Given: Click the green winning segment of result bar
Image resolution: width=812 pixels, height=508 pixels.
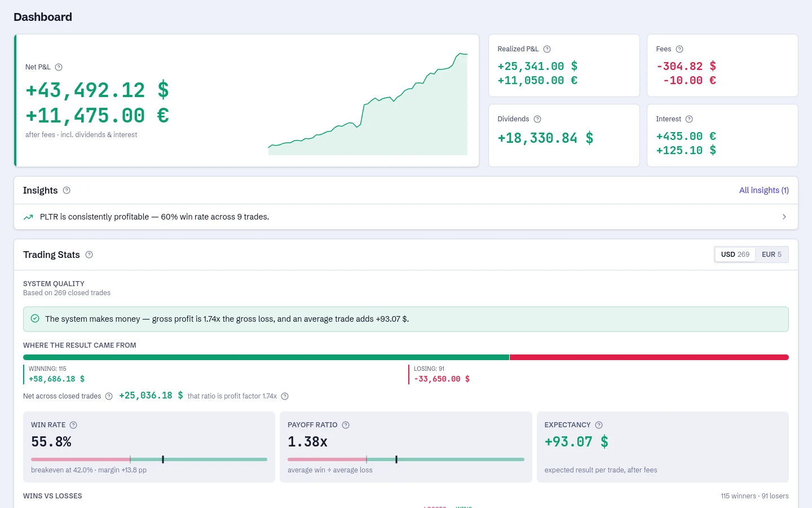Looking at the screenshot, I should [266, 357].
